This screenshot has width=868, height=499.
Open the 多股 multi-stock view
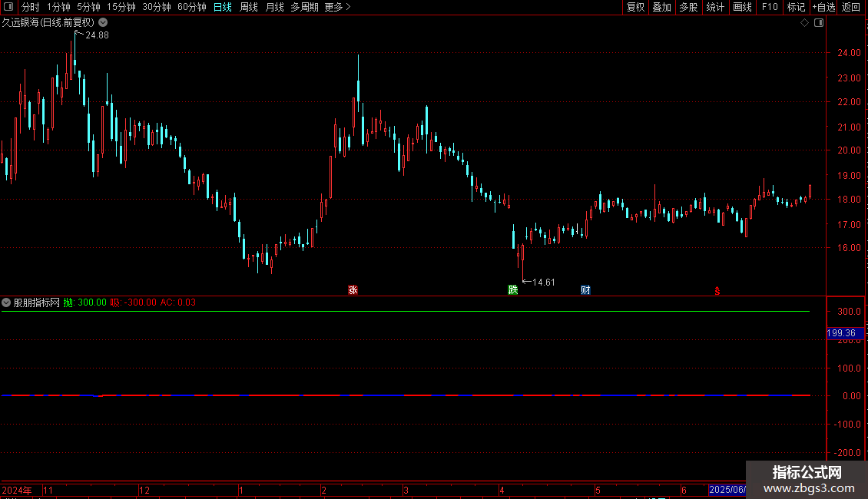click(x=688, y=7)
